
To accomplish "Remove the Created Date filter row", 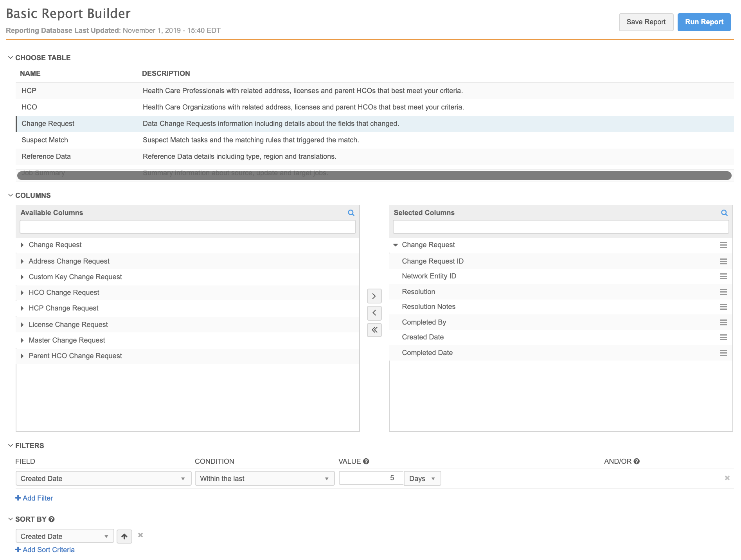I will point(727,478).
